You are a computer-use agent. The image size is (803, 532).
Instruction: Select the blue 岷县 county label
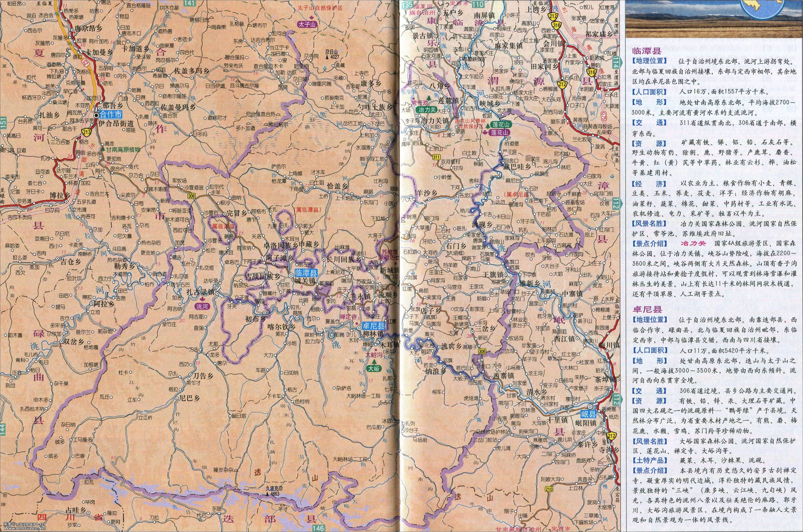[x=588, y=414]
